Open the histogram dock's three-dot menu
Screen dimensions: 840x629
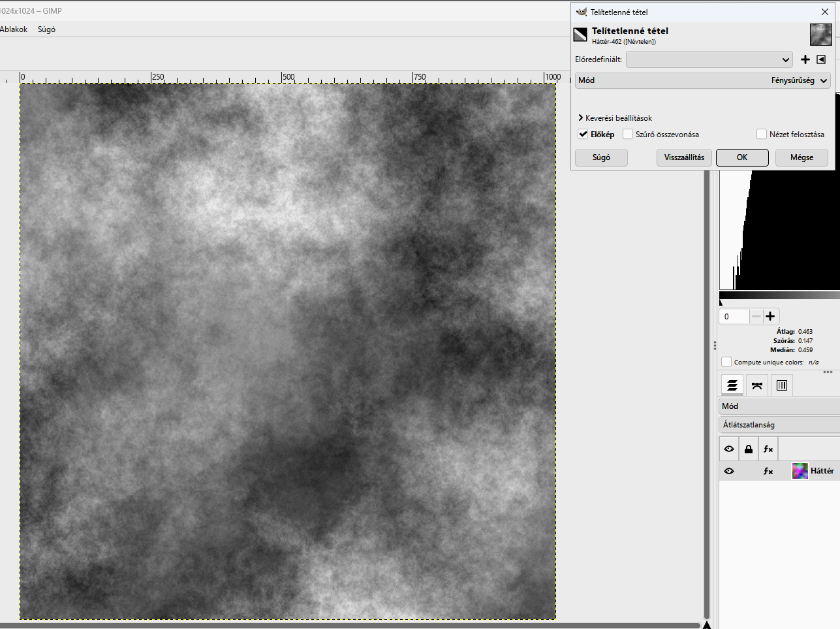click(x=828, y=372)
